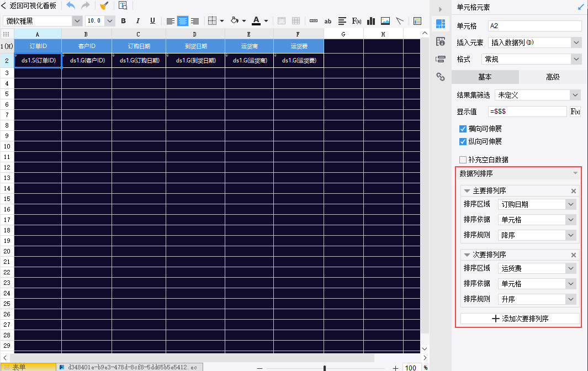This screenshot has height=371, width=588.
Task: Uncheck 纵向可伸展 checkbox
Action: pyautogui.click(x=463, y=142)
